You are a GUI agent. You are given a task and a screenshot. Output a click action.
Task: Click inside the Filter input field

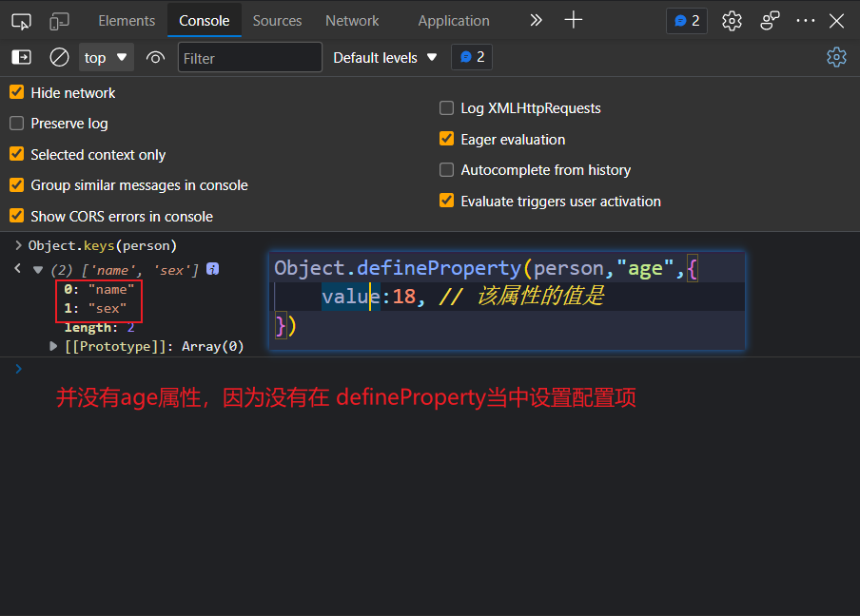[249, 57]
